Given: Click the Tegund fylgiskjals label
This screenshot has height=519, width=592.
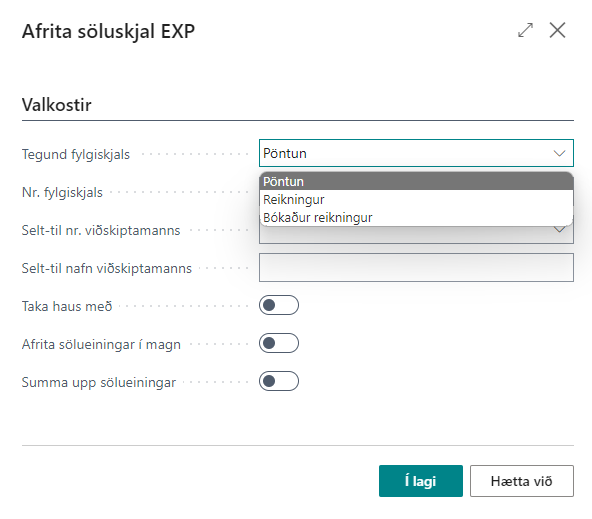Looking at the screenshot, I should click(76, 154).
